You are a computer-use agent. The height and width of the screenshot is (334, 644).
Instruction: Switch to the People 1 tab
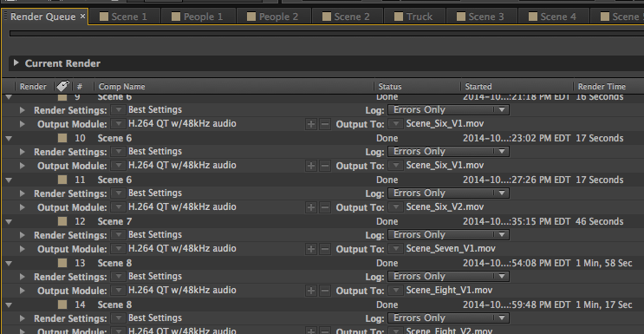(x=198, y=16)
